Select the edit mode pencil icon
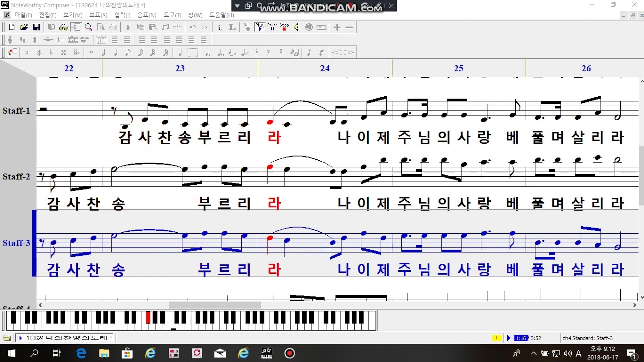Image resolution: width=644 pixels, height=362 pixels. pos(12,52)
